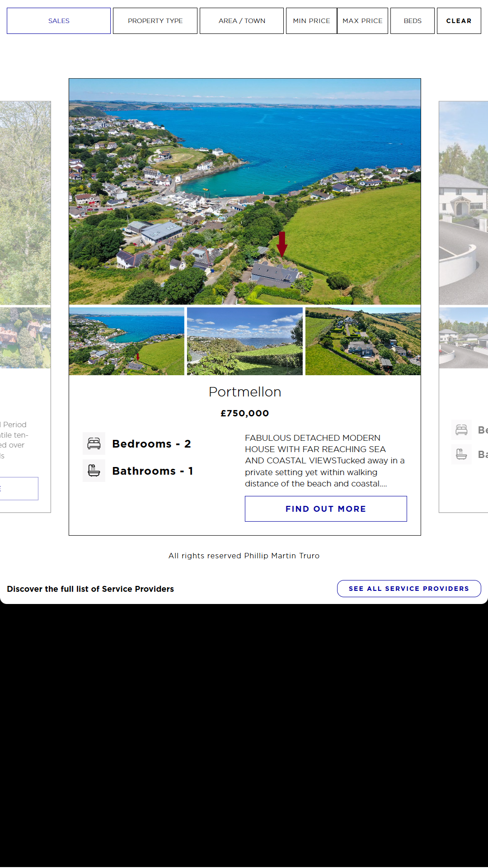View the third hillside house thumbnail

click(363, 341)
